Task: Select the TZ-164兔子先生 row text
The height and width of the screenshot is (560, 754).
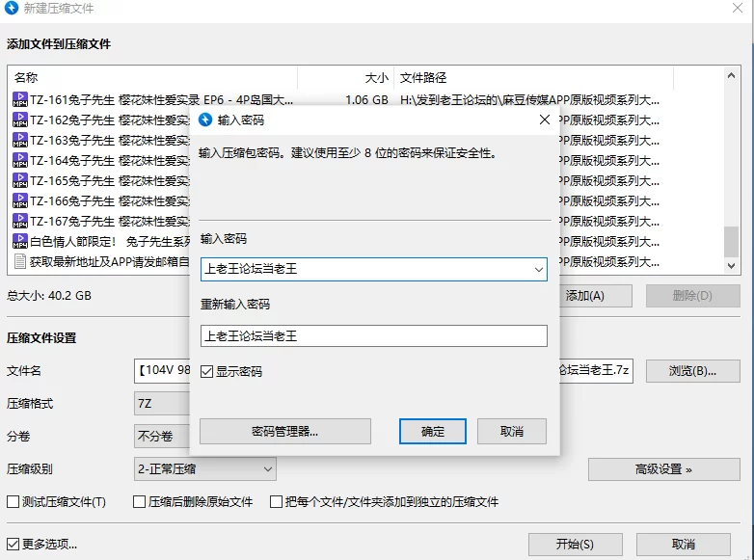Action: 110,160
